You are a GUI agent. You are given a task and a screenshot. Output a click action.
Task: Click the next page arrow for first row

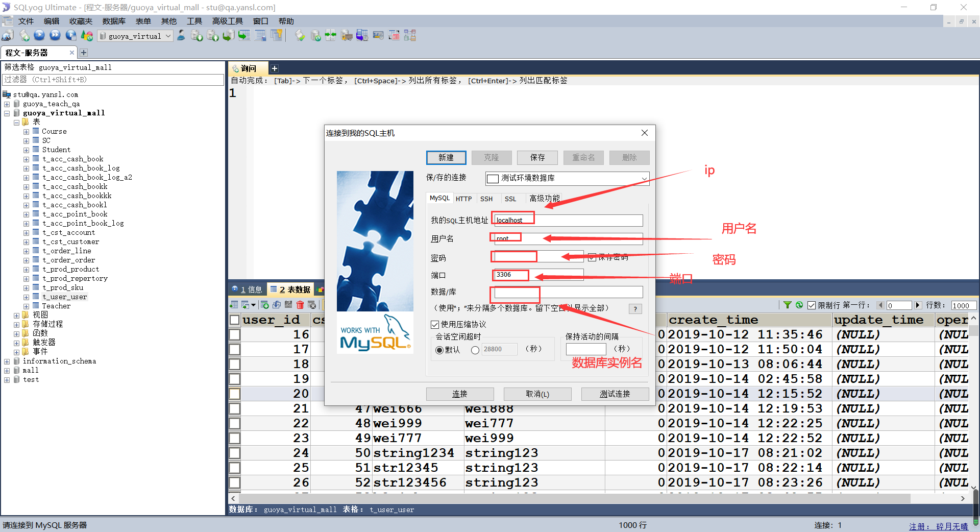click(918, 305)
